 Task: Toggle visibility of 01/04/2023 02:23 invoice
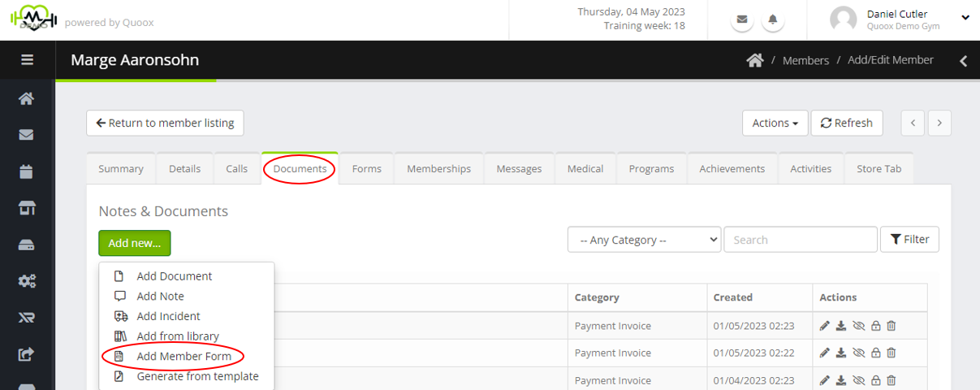[x=859, y=379]
